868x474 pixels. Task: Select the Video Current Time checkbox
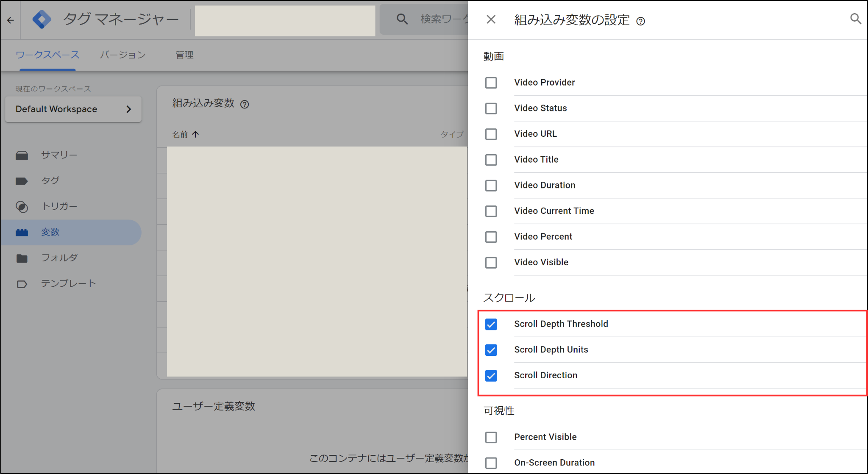[x=491, y=211]
